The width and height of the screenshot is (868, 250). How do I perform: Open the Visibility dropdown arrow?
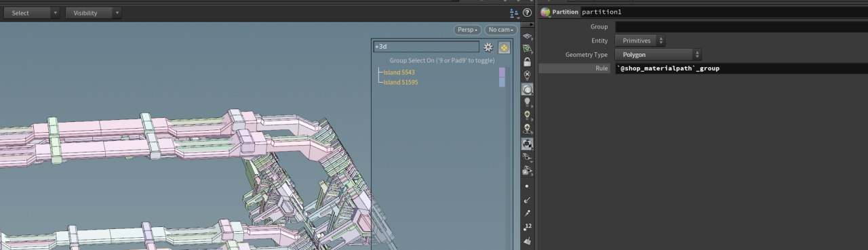tap(118, 13)
